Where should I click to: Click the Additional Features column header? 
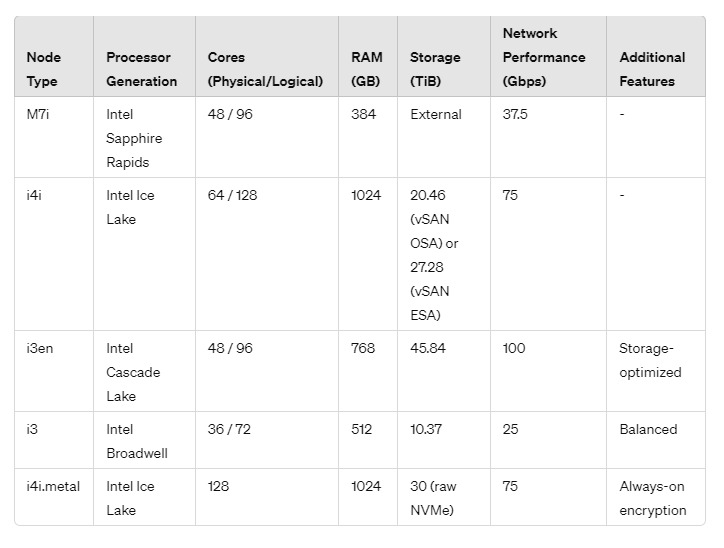pyautogui.click(x=656, y=56)
